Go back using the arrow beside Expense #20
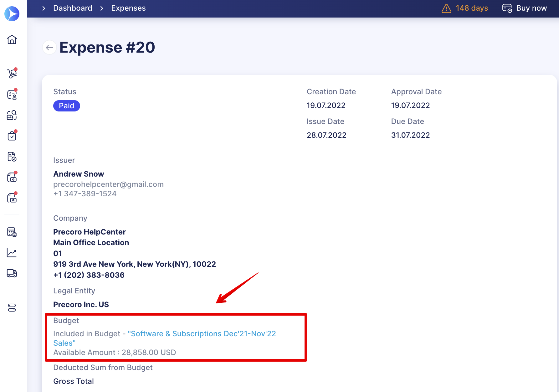 49,47
